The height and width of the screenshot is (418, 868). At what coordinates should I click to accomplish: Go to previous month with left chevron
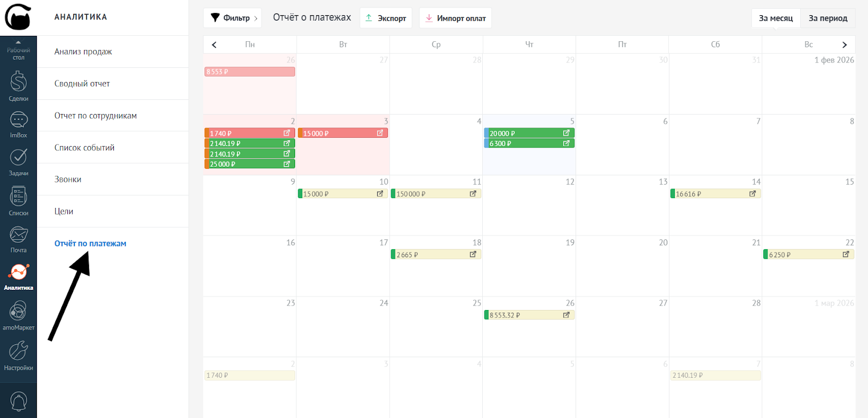[x=214, y=45]
